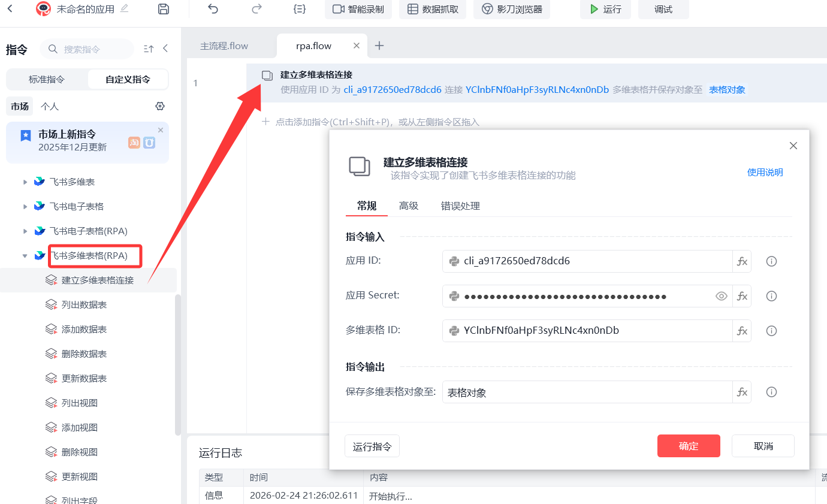Open the 使用说明 link
827x504 pixels.
[x=765, y=172]
